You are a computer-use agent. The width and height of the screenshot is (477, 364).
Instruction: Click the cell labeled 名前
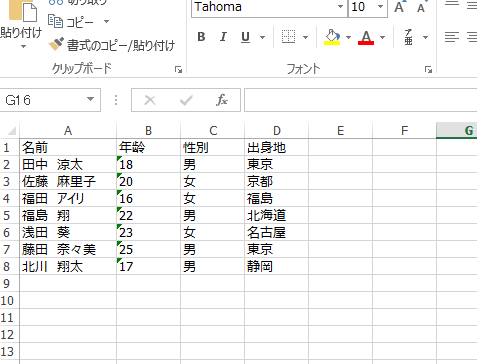point(68,147)
